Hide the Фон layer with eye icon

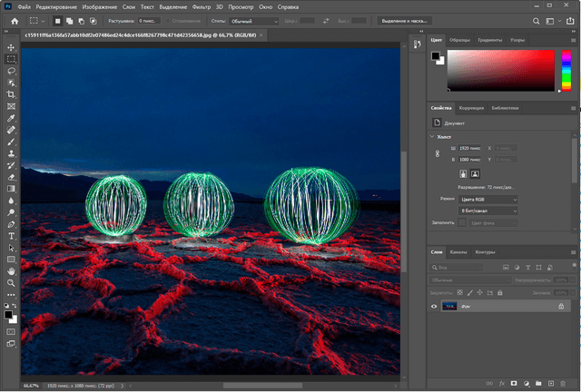pos(434,307)
